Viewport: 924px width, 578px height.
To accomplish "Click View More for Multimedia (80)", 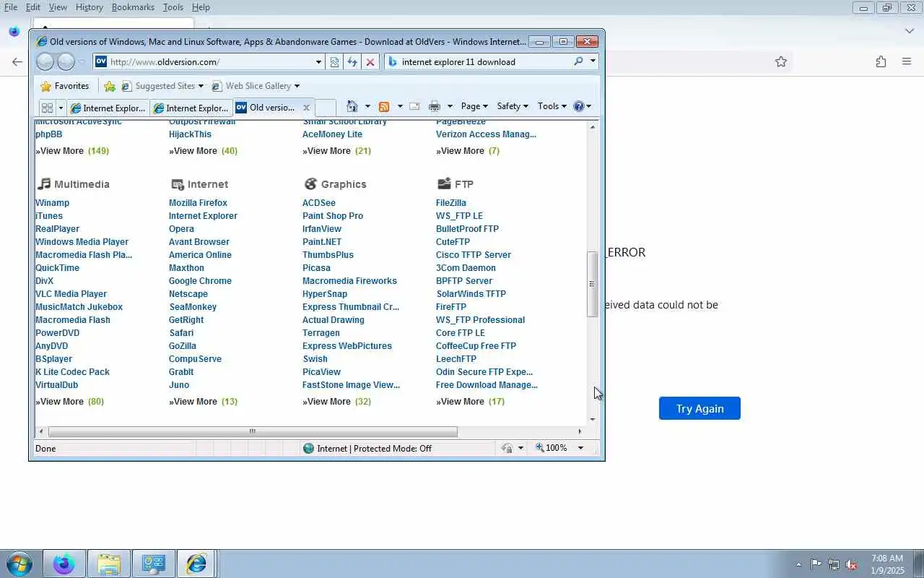I will (x=69, y=402).
